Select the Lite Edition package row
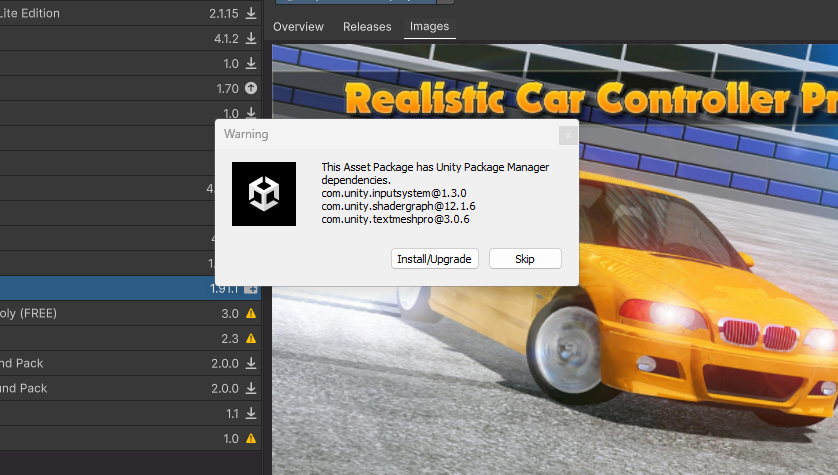 100,13
